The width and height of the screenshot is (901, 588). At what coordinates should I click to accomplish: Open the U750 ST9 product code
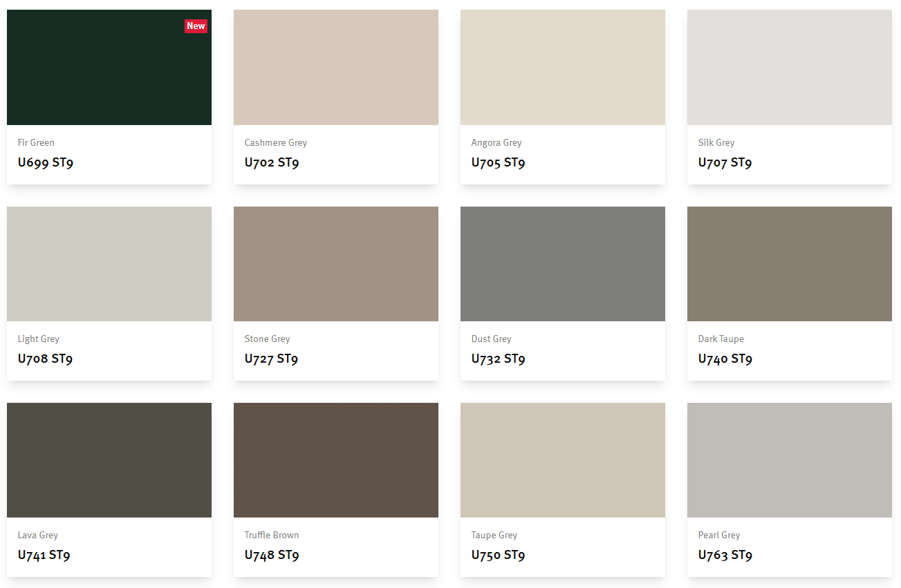(x=499, y=556)
